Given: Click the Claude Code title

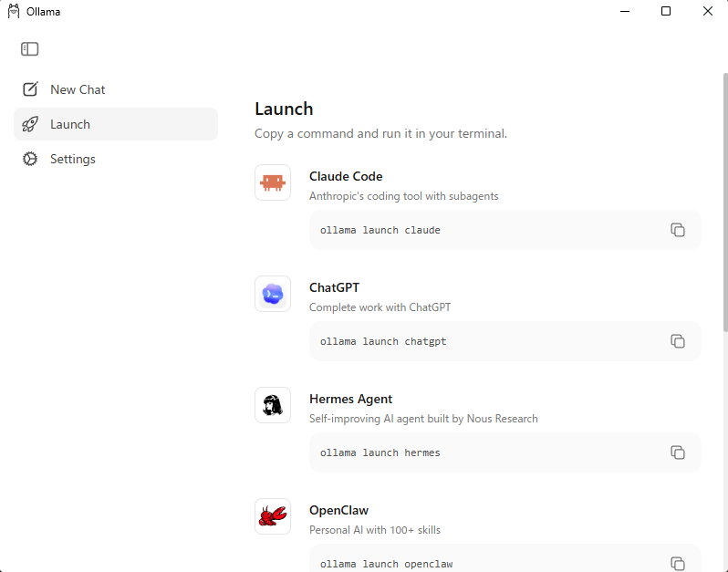Looking at the screenshot, I should (x=346, y=176).
